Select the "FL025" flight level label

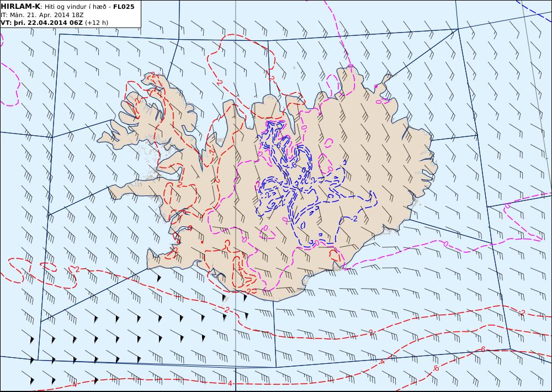click(124, 7)
